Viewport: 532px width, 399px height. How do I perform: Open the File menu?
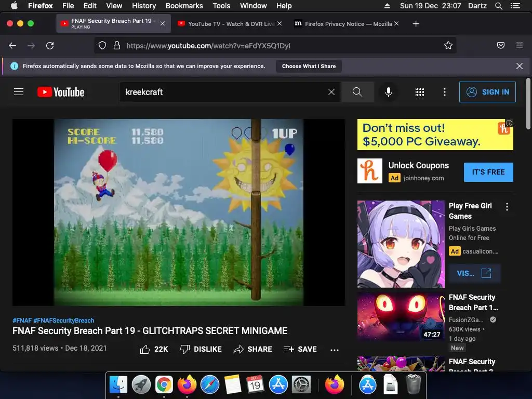[68, 6]
